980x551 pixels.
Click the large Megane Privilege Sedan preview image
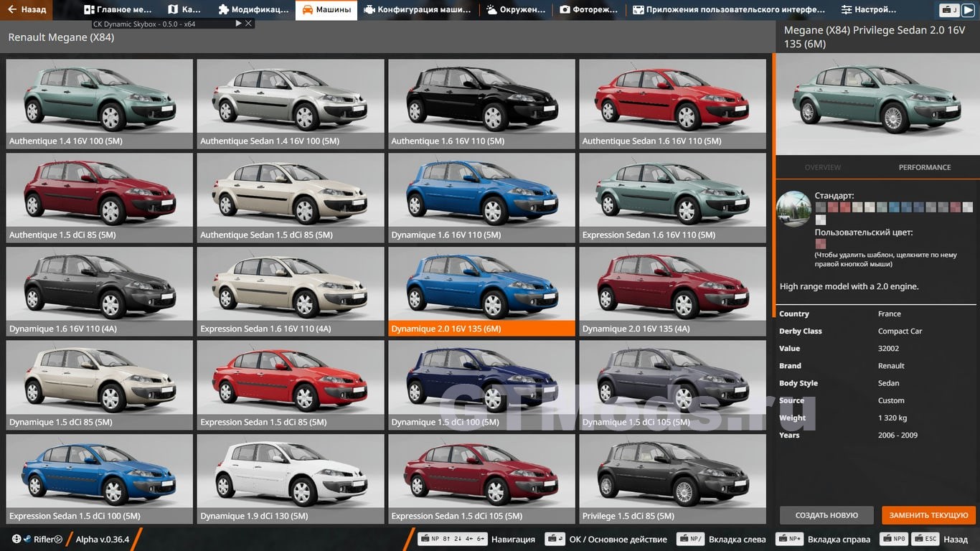click(877, 104)
